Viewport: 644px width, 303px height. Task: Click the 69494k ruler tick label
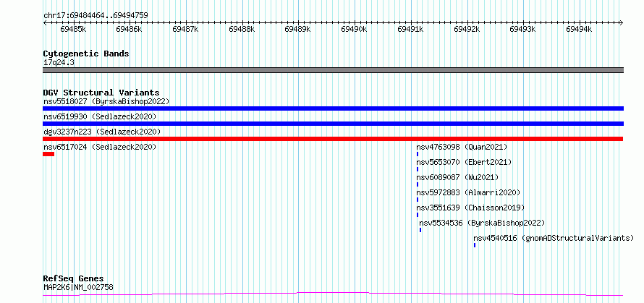579,29
